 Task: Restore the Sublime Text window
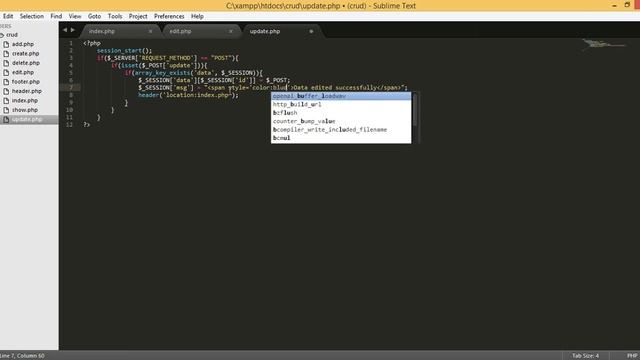627,5
